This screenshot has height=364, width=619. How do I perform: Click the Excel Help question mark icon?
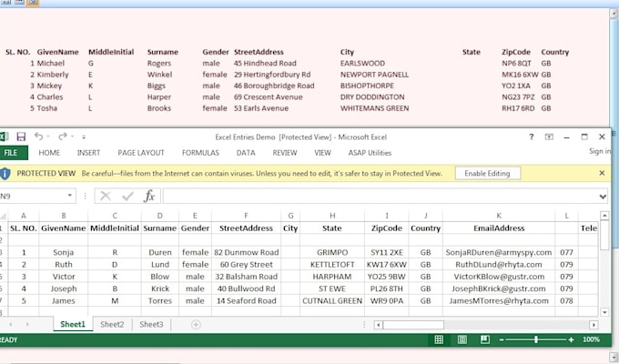(532, 136)
